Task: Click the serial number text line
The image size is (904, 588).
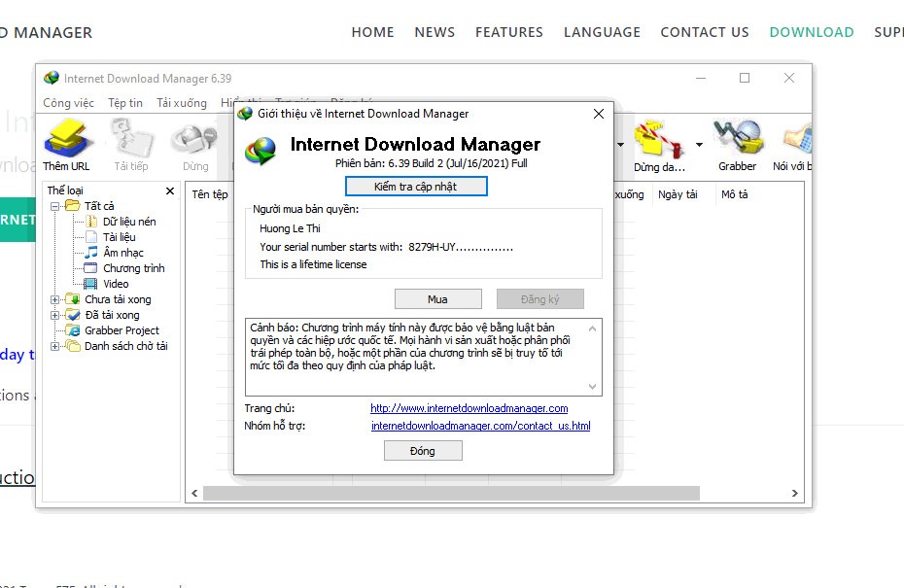Action: (x=386, y=247)
